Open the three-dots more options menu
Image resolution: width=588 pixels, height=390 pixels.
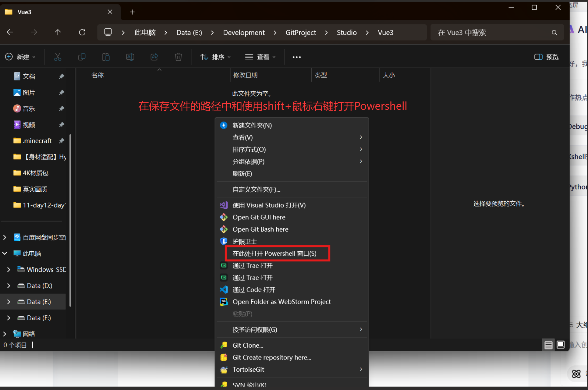[296, 57]
